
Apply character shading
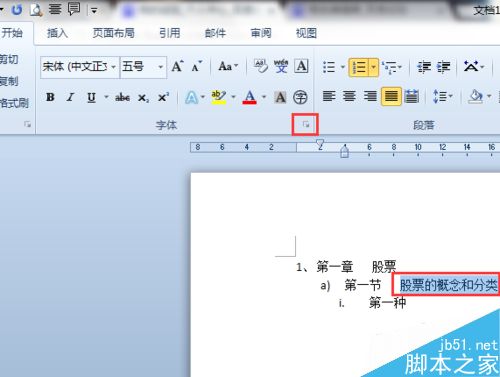280,97
